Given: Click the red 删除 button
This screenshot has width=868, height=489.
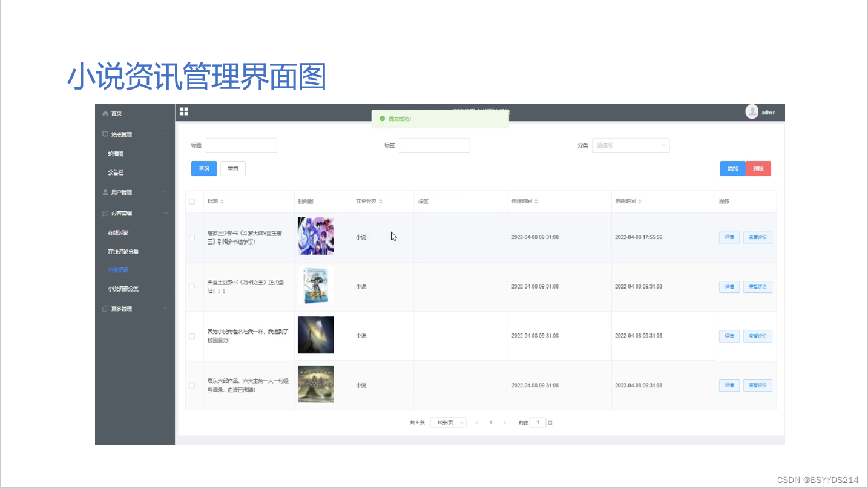Looking at the screenshot, I should (758, 169).
